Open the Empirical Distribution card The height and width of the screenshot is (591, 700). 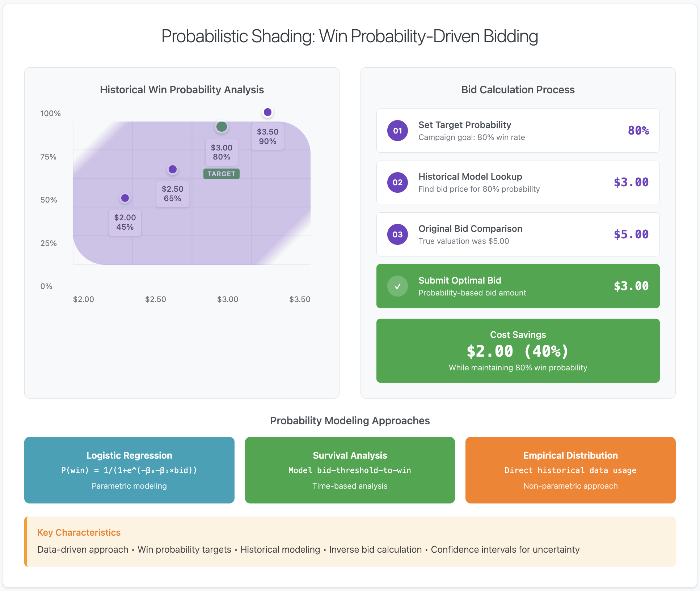tap(570, 470)
